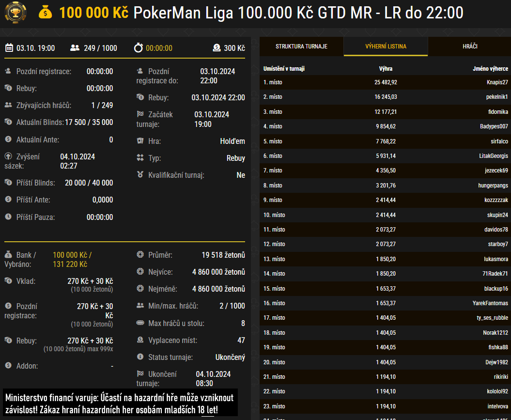The image size is (511, 420).
Task: Open the Hráči tab
Action: (470, 47)
